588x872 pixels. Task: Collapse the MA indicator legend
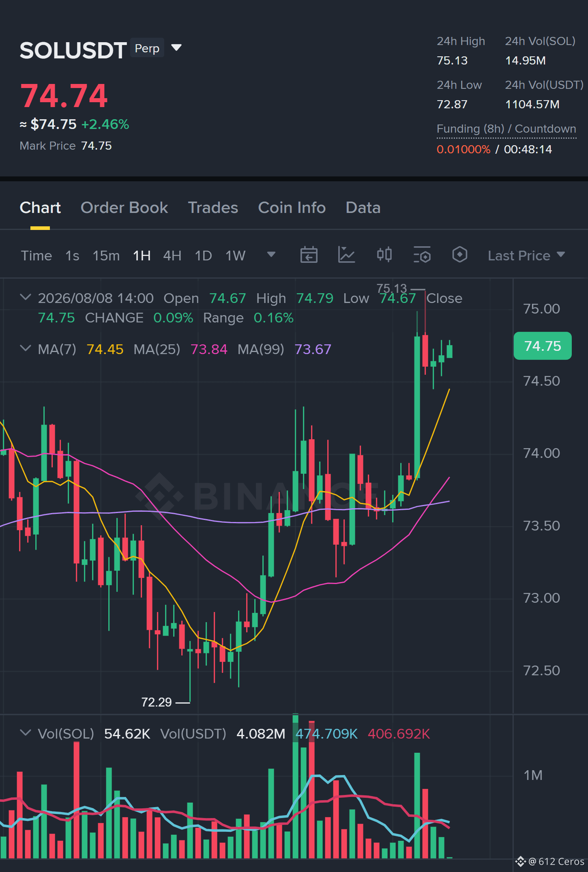pos(26,348)
